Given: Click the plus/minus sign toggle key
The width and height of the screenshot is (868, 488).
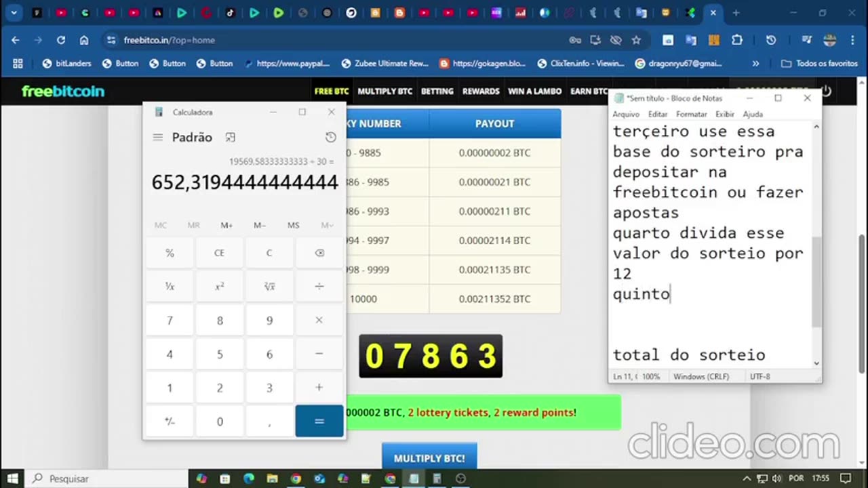Looking at the screenshot, I should [170, 421].
